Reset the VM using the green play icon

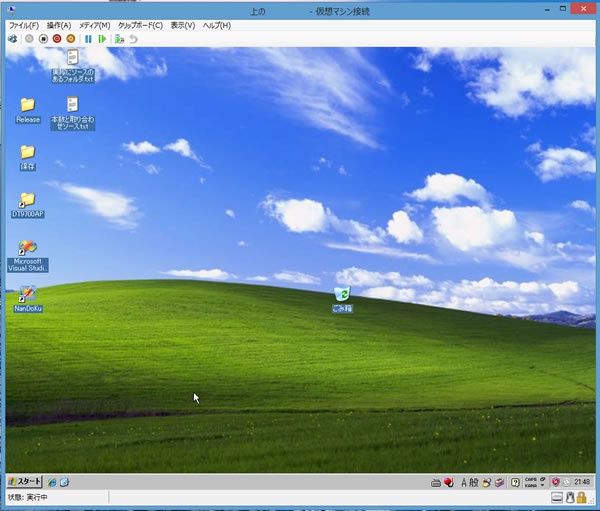(x=102, y=39)
